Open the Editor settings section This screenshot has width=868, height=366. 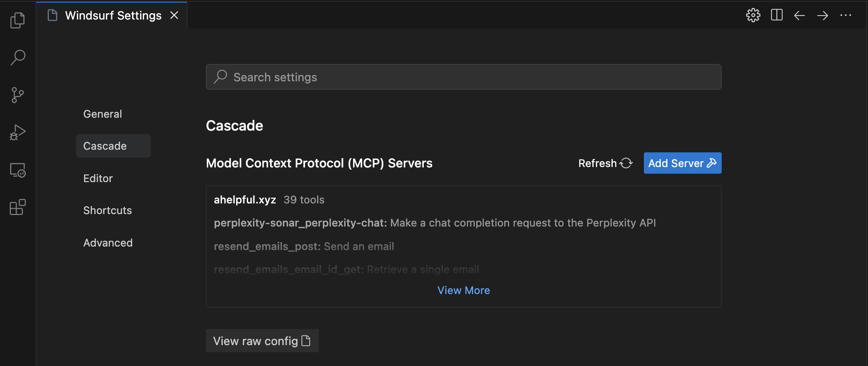98,179
